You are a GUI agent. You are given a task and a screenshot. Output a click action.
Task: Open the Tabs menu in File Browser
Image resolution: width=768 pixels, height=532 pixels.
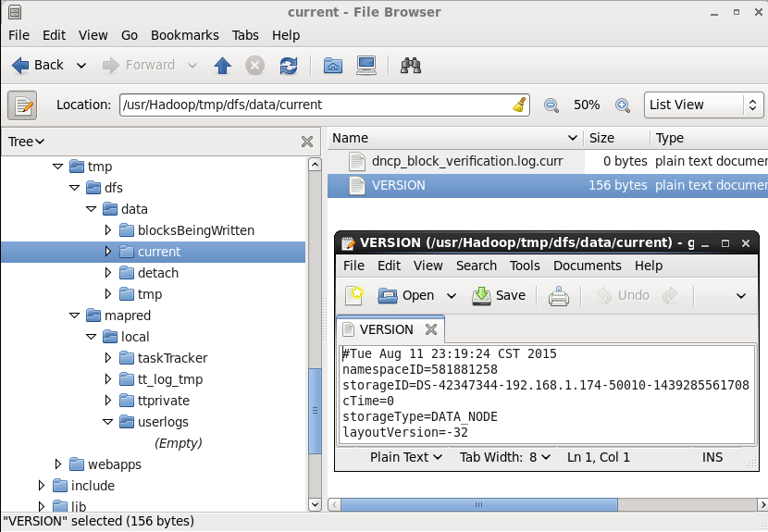point(245,35)
